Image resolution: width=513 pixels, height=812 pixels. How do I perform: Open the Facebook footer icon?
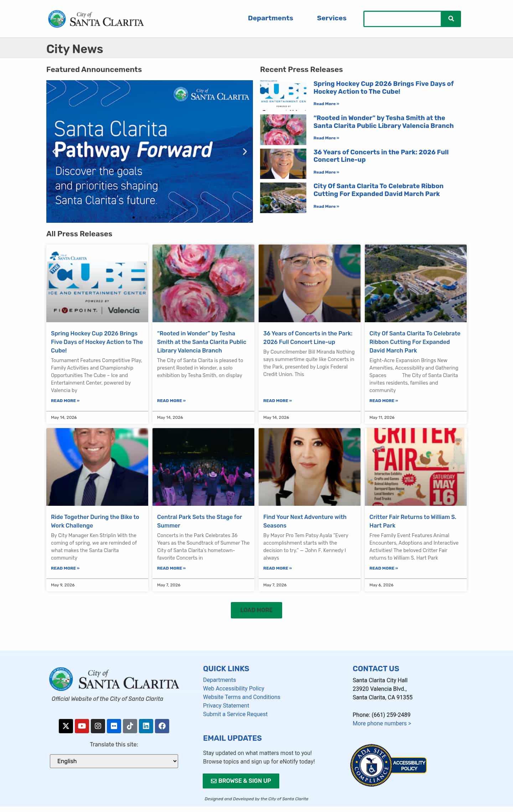click(162, 726)
